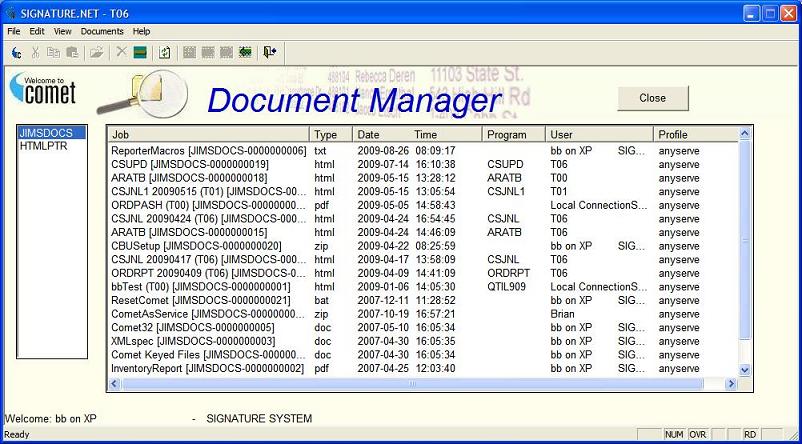Open the View menu
The image size is (802, 444).
pos(62,31)
